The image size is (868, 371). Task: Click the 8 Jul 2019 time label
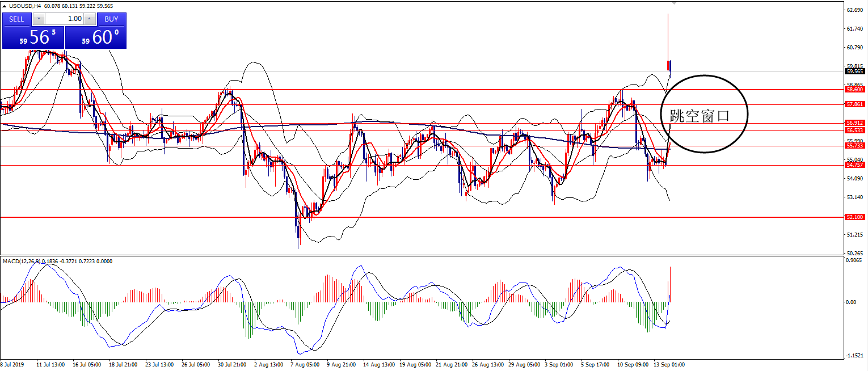(12, 365)
